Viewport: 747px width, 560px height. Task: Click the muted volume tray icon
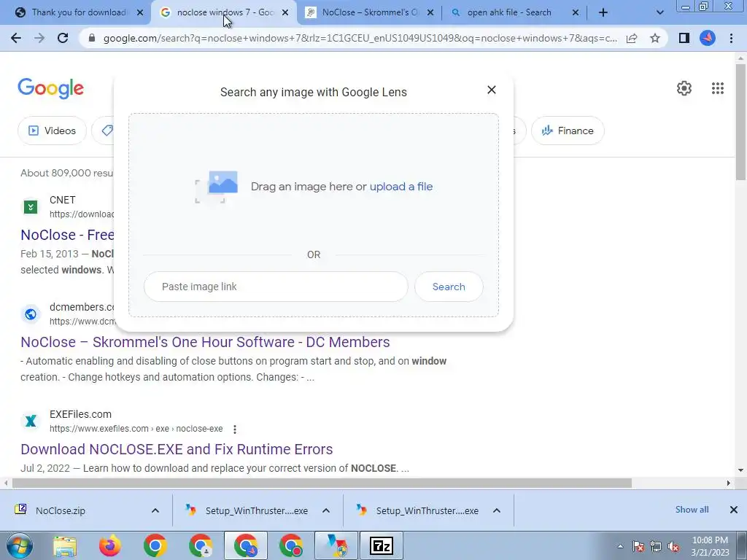click(673, 547)
